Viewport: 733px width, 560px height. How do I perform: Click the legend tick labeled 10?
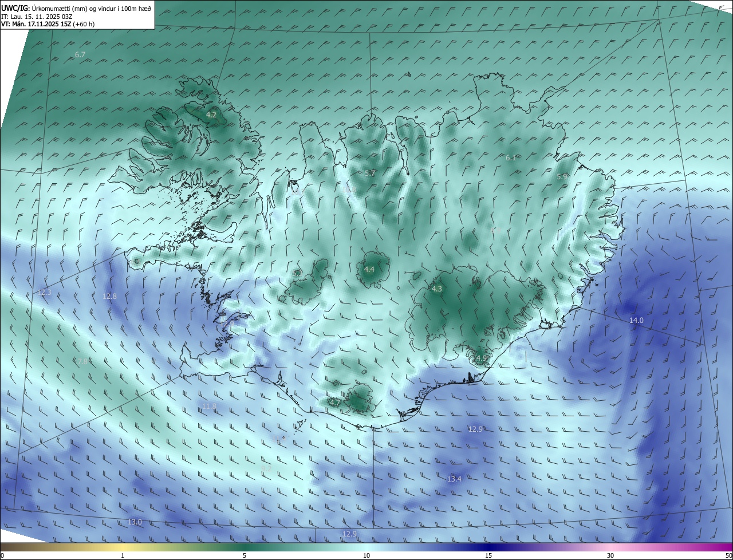[366, 556]
